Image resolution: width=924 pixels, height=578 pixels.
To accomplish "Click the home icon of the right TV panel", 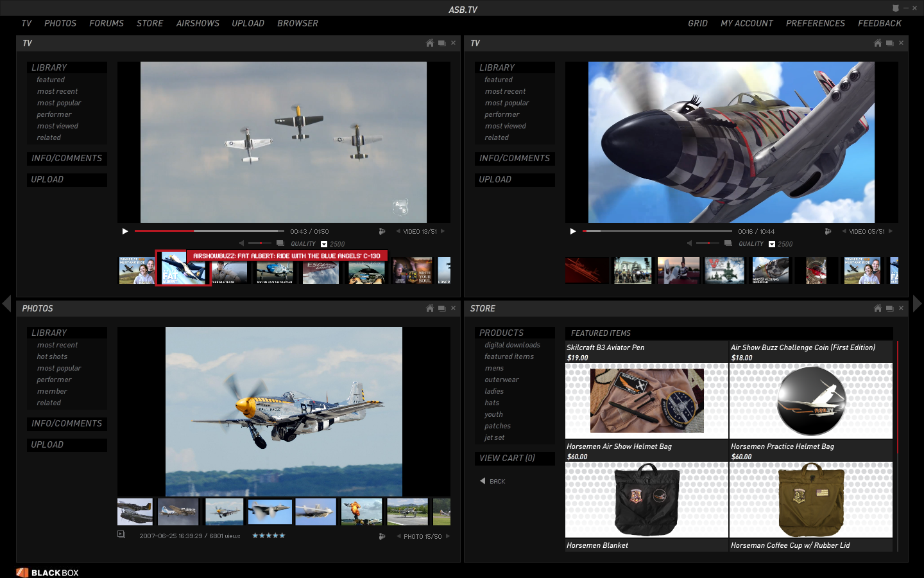I will coord(878,43).
